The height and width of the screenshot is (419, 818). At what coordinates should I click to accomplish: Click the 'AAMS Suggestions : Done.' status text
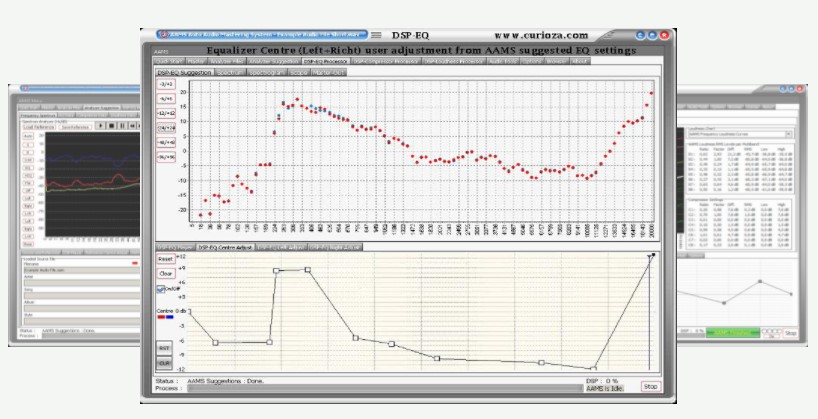pyautogui.click(x=225, y=381)
